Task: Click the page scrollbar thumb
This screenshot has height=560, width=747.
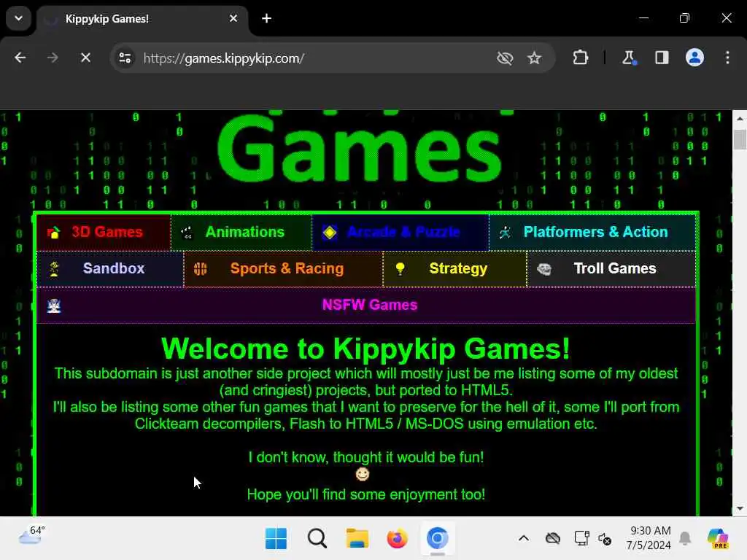Action: (x=740, y=139)
